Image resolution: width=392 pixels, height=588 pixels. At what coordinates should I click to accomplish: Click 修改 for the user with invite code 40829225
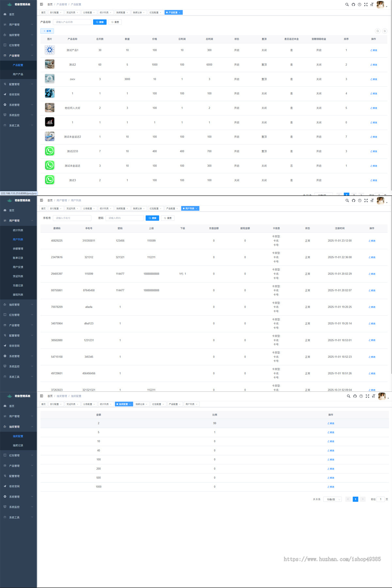click(372, 241)
